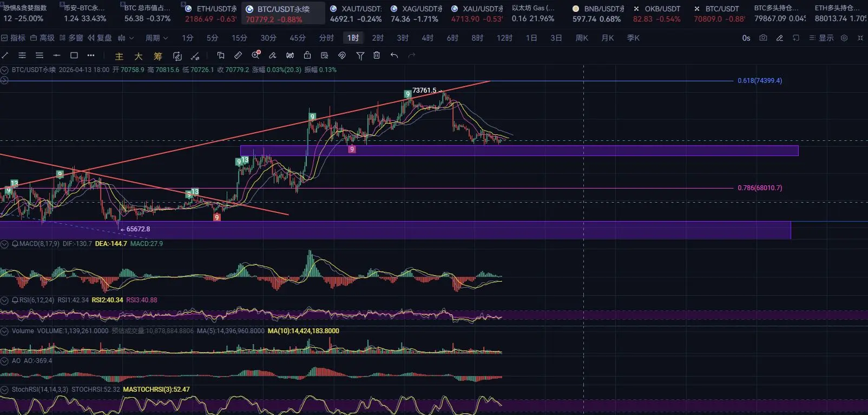Collapse the MACD indicator panel
This screenshot has height=415, width=868.
coord(4,244)
